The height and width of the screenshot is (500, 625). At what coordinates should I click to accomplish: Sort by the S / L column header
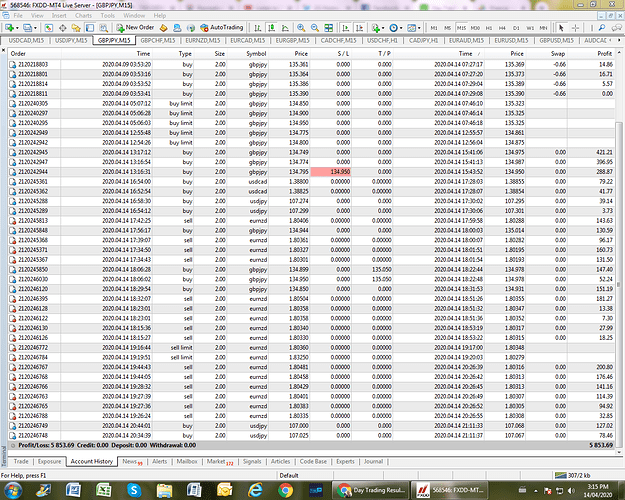pyautogui.click(x=331, y=53)
